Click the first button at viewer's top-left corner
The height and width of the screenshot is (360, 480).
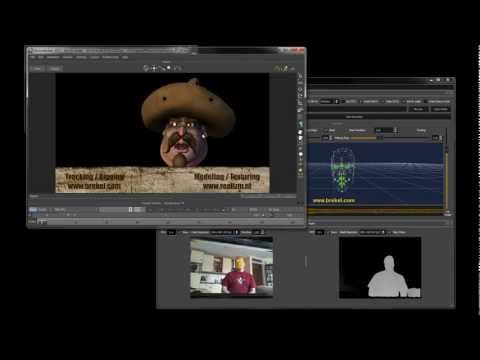(x=37, y=68)
